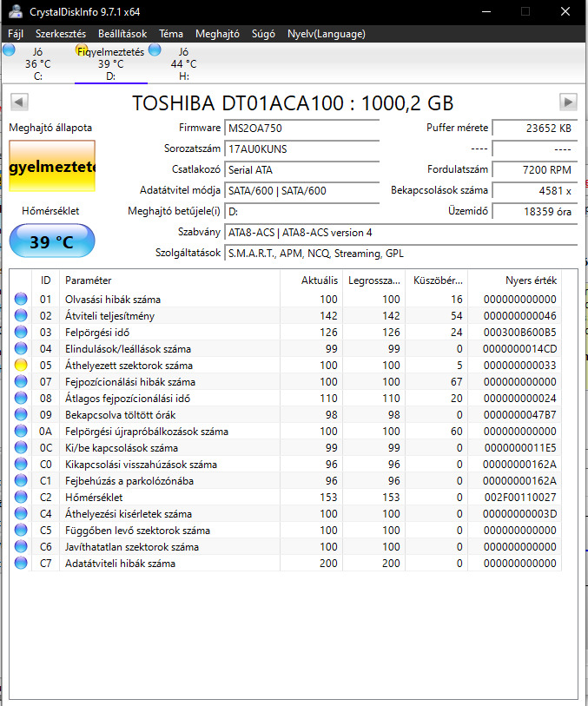Click status orb for row 03 Felpörgési idő

click(21, 332)
